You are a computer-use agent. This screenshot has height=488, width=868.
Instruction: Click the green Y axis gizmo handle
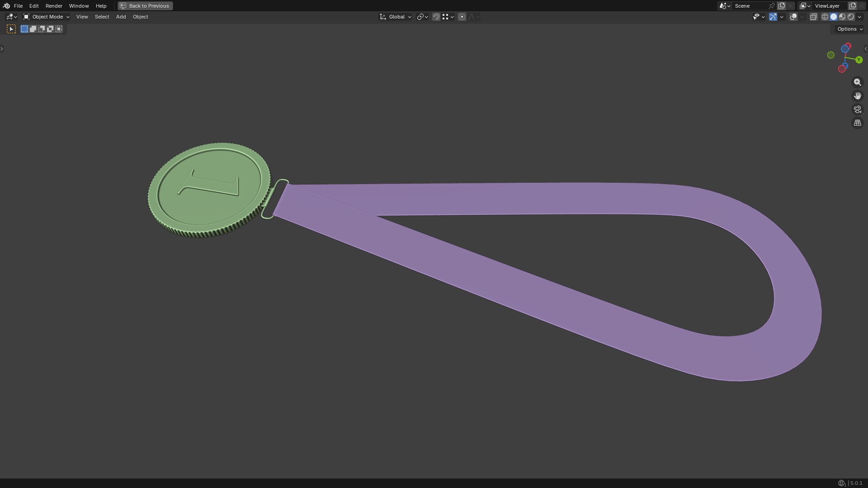859,60
